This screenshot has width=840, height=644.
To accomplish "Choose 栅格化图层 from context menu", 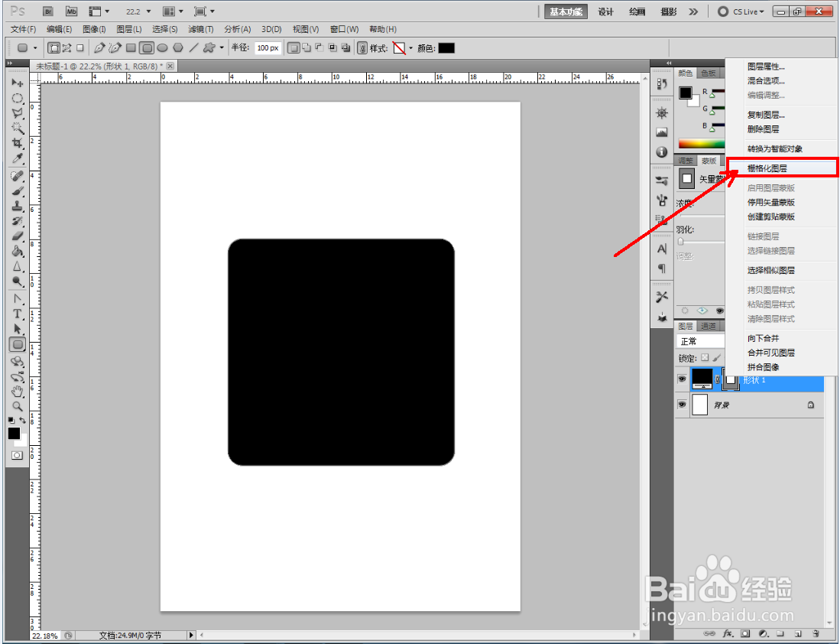I will pyautogui.click(x=782, y=168).
